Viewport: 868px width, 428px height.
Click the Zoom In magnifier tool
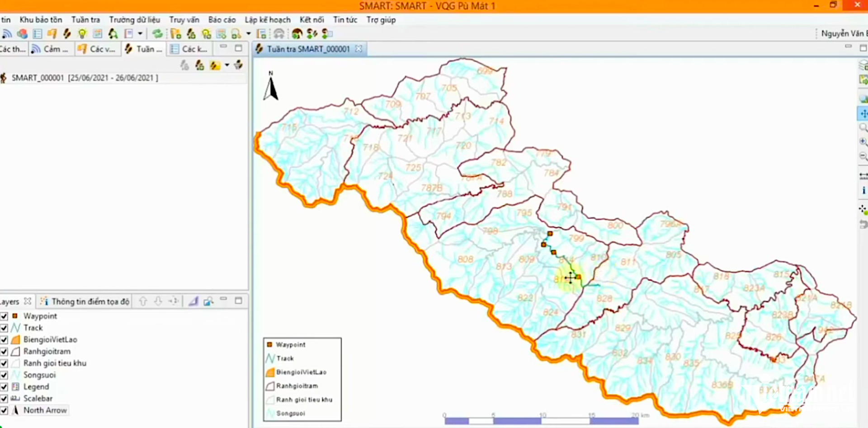point(863,142)
